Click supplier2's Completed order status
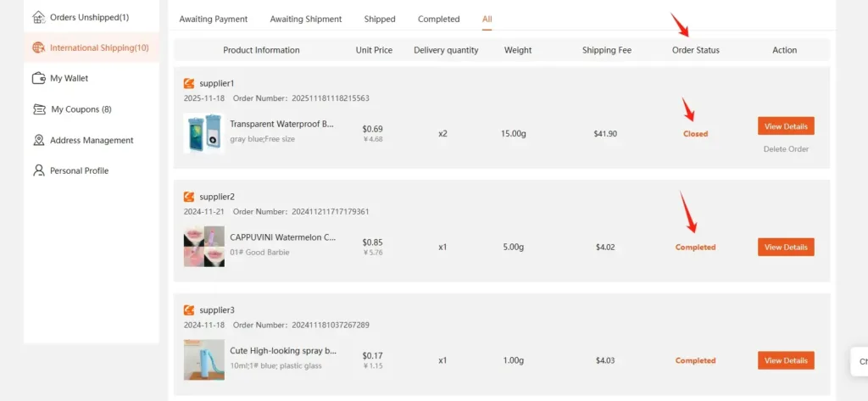868x401 pixels. (x=695, y=247)
